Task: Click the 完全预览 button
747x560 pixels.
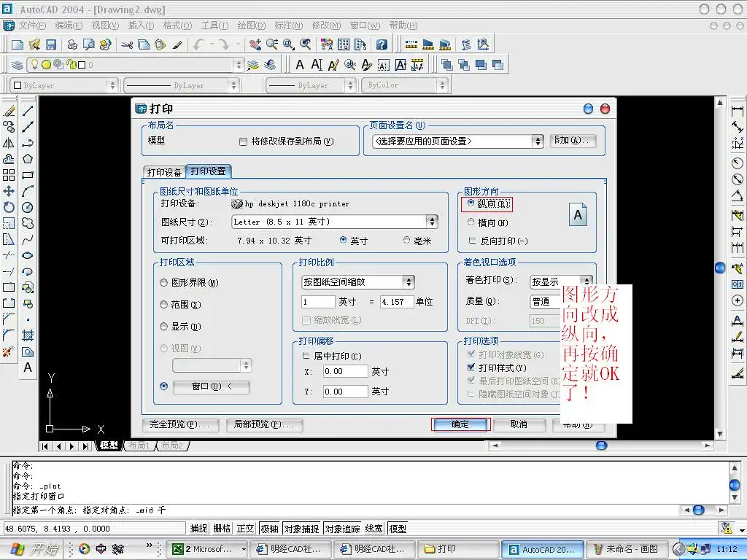Action: (180, 425)
